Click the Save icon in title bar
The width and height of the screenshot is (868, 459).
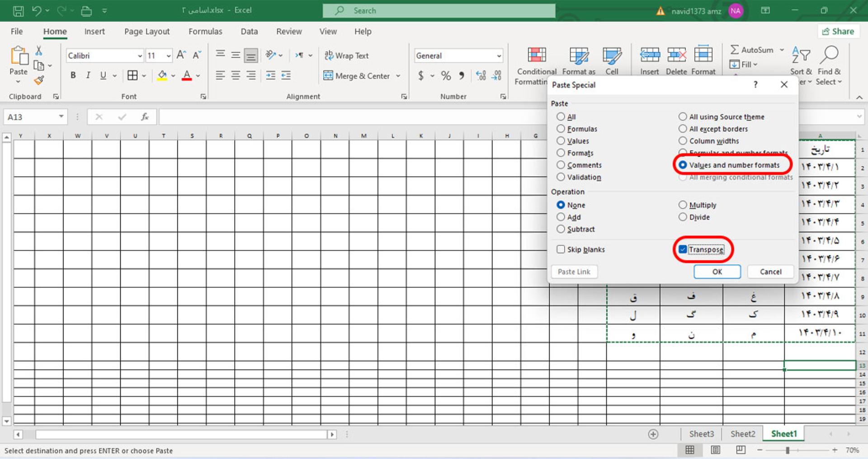(x=18, y=11)
